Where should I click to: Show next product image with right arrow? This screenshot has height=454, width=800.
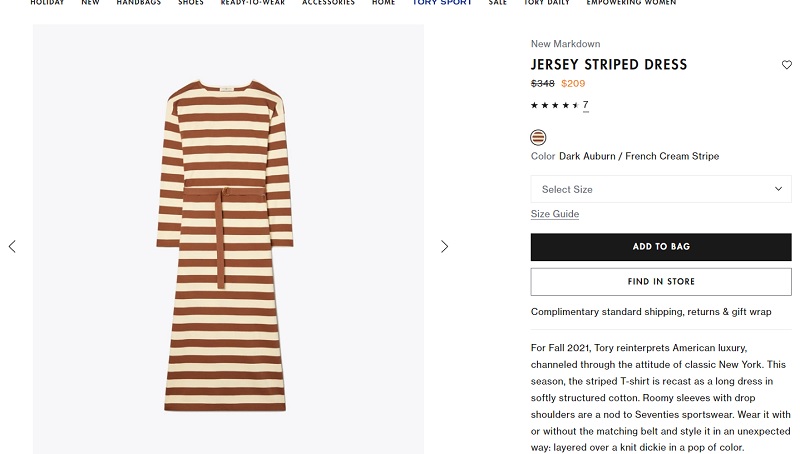(x=444, y=247)
